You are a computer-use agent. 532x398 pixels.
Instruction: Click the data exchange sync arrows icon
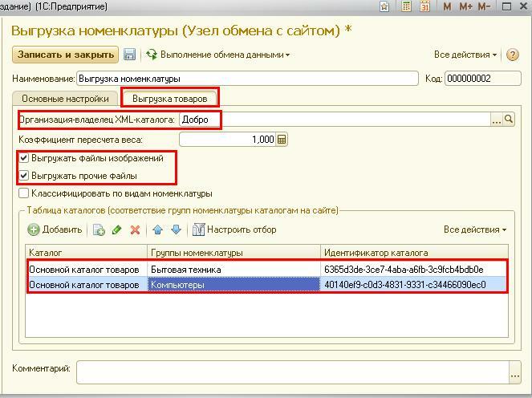(152, 55)
